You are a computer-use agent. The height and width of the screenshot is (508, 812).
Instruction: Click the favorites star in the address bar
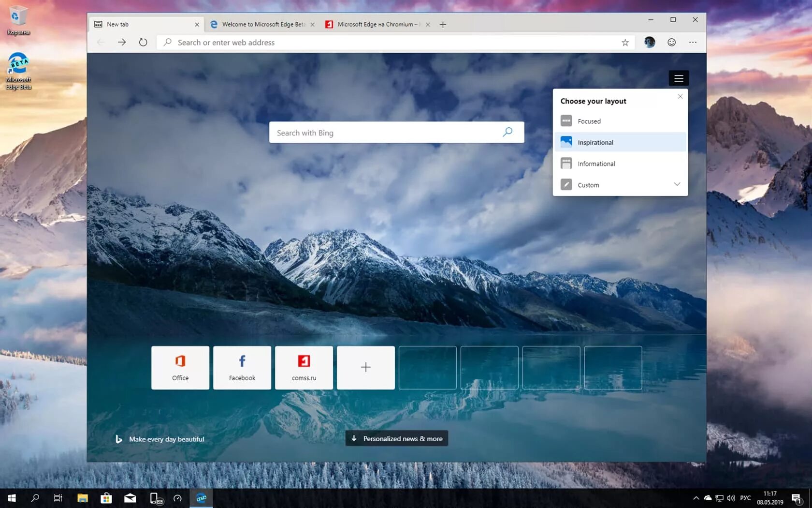(625, 42)
